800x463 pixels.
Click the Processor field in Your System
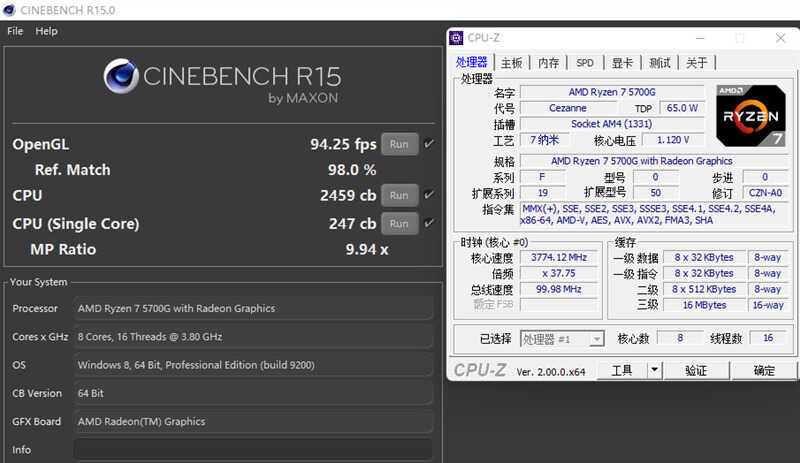point(253,308)
